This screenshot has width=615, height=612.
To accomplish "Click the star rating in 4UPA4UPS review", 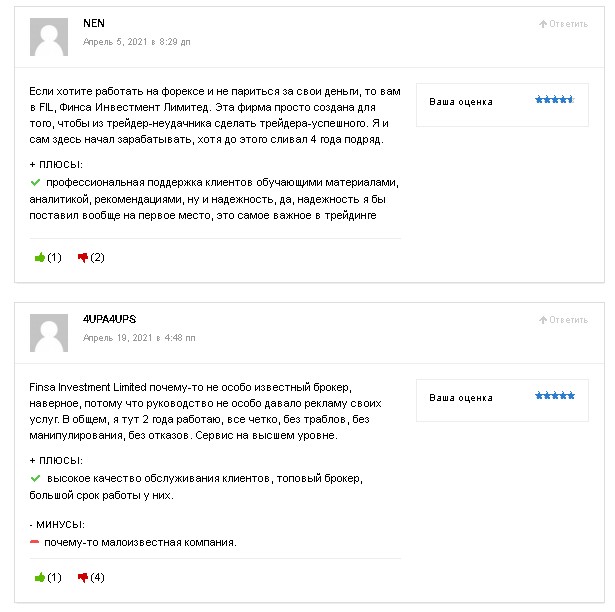I will (x=554, y=396).
